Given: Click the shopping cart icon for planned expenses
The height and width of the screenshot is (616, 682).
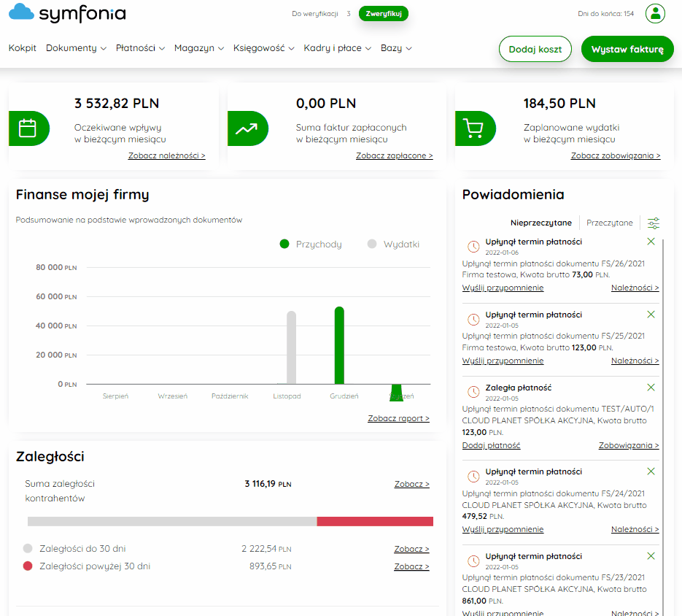Looking at the screenshot, I should [x=475, y=128].
